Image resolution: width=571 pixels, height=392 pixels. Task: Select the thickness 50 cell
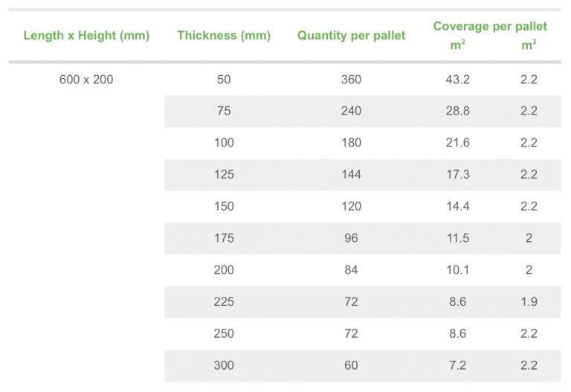[x=224, y=80]
